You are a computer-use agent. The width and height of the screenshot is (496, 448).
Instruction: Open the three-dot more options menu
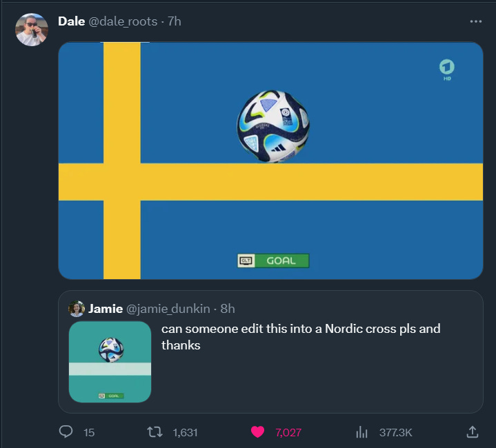tap(476, 21)
